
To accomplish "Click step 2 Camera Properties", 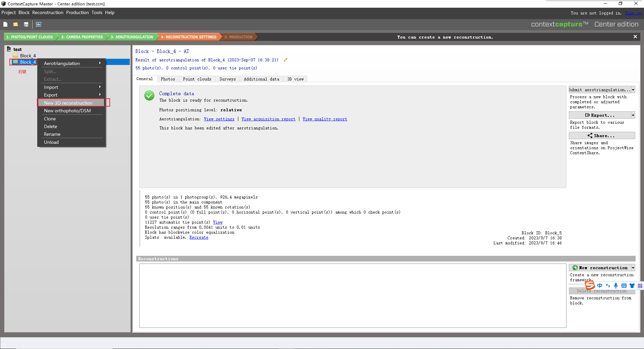I will [x=82, y=37].
